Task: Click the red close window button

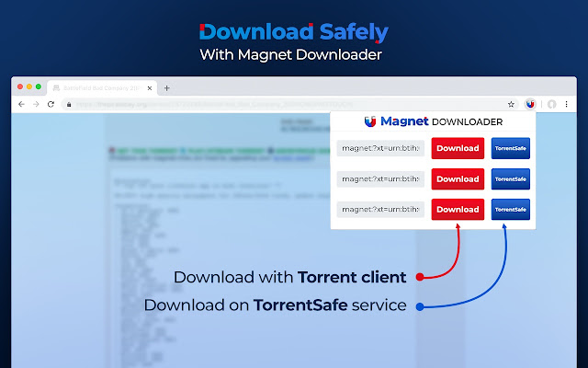Action: click(x=20, y=86)
